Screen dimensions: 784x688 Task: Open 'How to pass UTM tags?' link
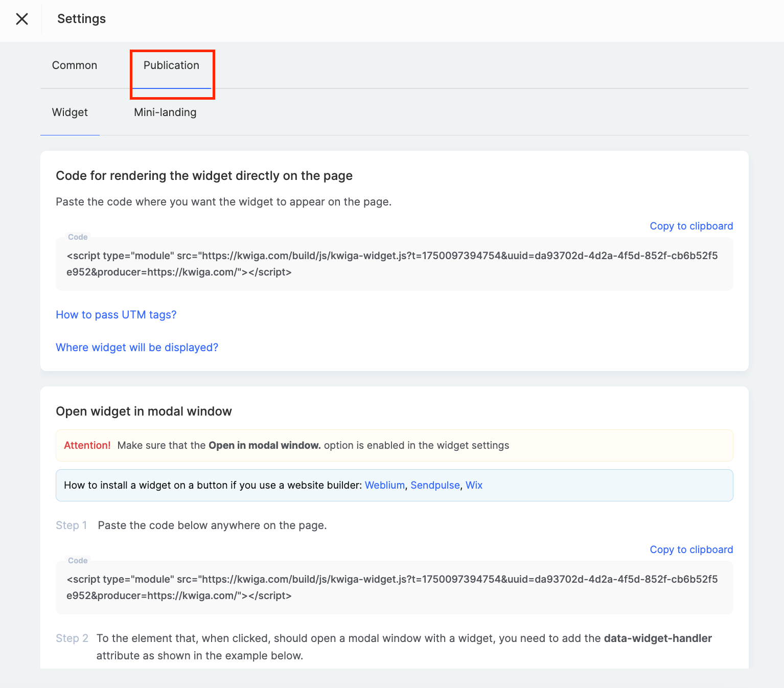[x=116, y=315]
